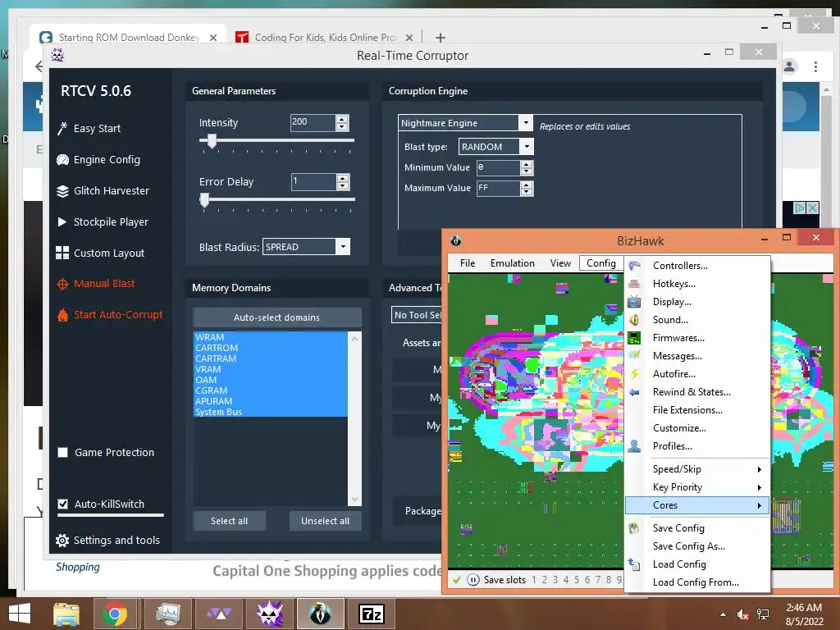This screenshot has height=630, width=840.
Task: Open the Blast Radius SPREAD dropdown
Action: pos(343,246)
